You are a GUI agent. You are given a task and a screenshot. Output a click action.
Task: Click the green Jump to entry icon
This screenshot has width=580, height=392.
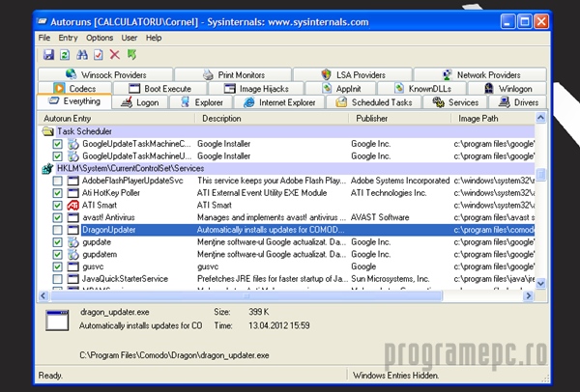131,55
